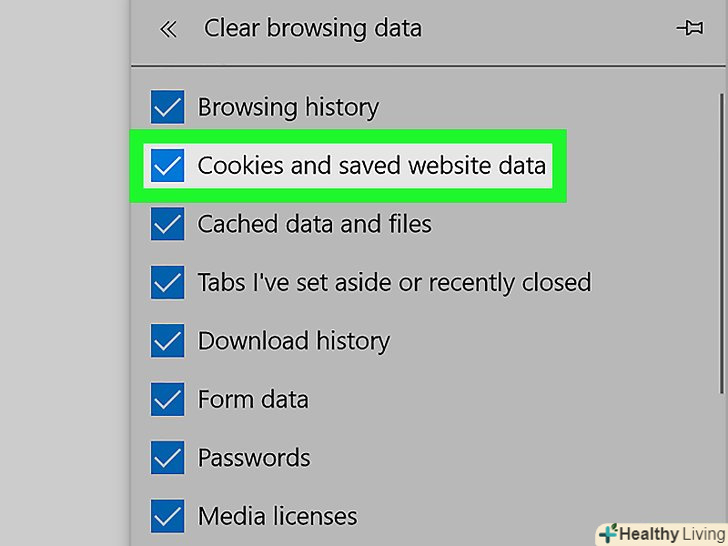This screenshot has width=728, height=546.
Task: Go back using the double-chevron arrow
Action: (168, 29)
